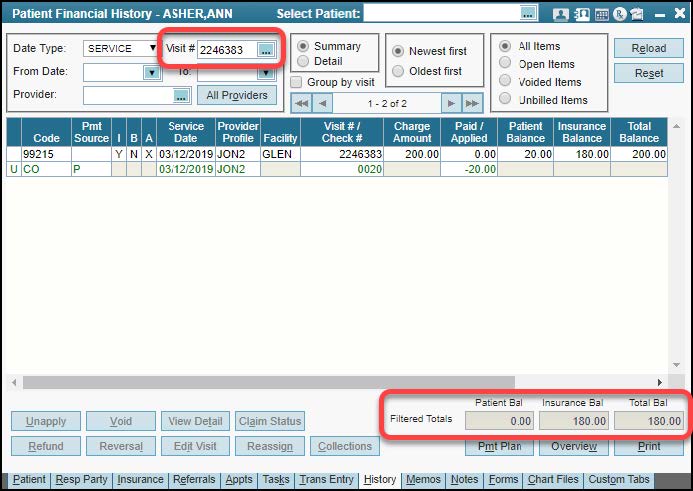The height and width of the screenshot is (491, 693).
Task: Expand the Date Type dropdown
Action: (152, 48)
